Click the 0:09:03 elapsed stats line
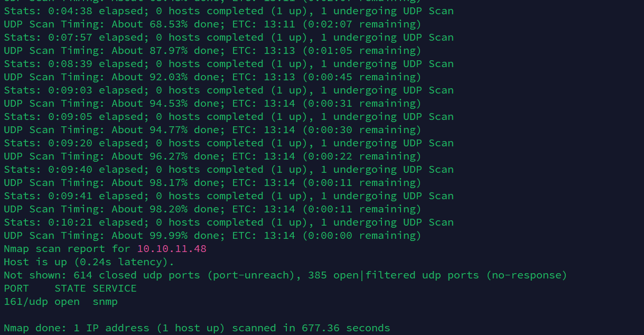The width and height of the screenshot is (644, 335). pos(229,90)
